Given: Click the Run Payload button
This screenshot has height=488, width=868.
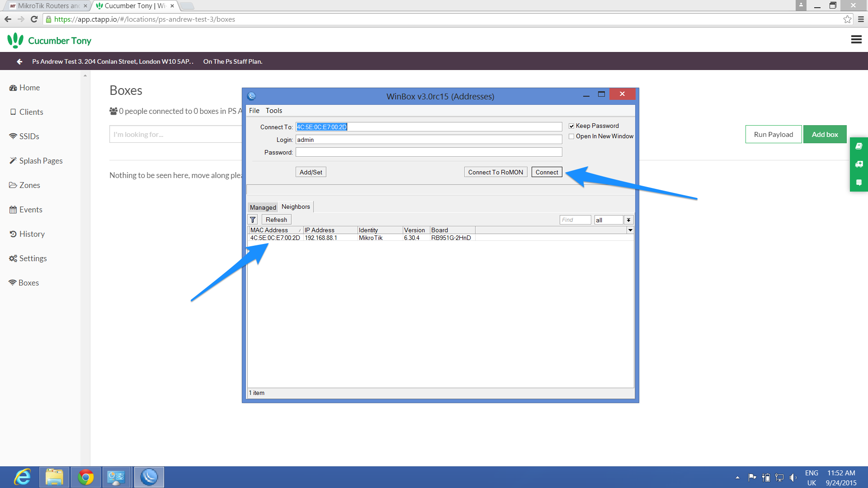Looking at the screenshot, I should pos(774,134).
